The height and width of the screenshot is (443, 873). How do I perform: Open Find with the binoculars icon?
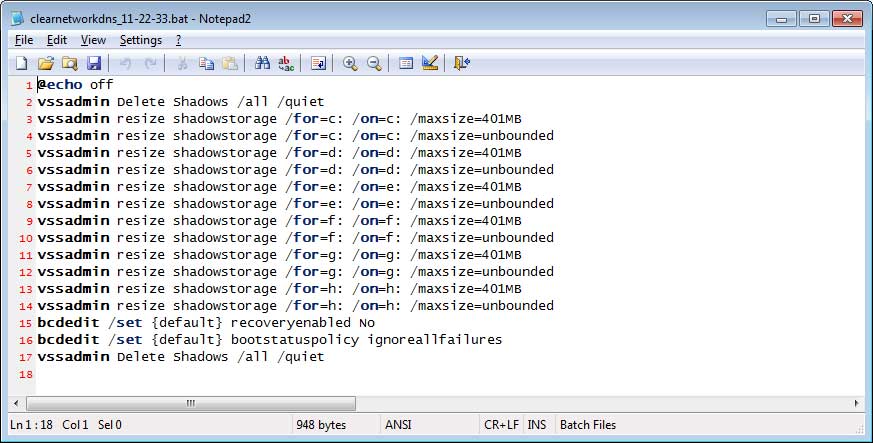point(262,63)
